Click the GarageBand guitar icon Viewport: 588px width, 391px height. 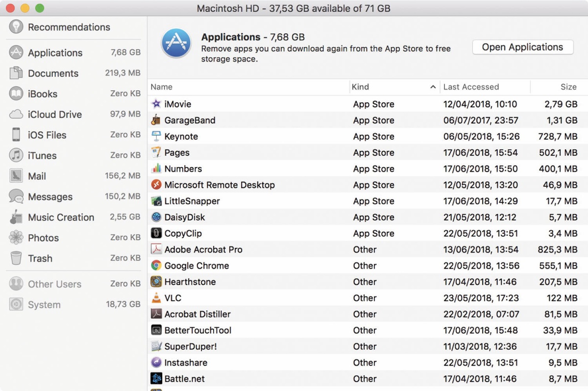156,120
